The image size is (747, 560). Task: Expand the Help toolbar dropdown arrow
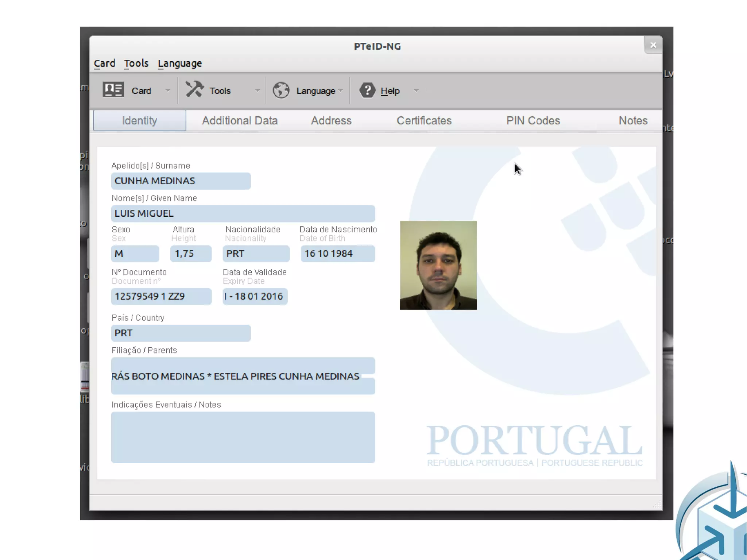416,90
